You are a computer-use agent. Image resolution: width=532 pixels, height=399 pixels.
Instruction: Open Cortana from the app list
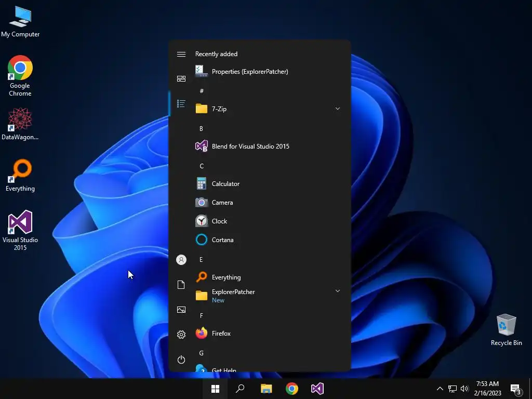268,240
